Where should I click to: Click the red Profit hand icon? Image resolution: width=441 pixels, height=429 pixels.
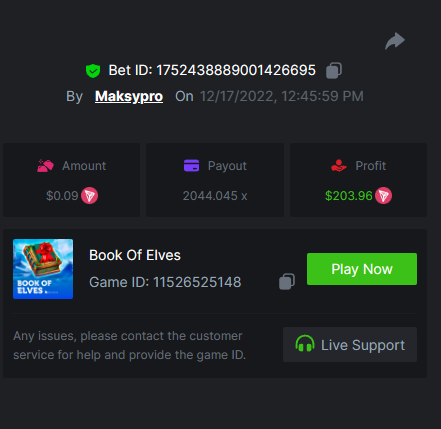pyautogui.click(x=339, y=166)
